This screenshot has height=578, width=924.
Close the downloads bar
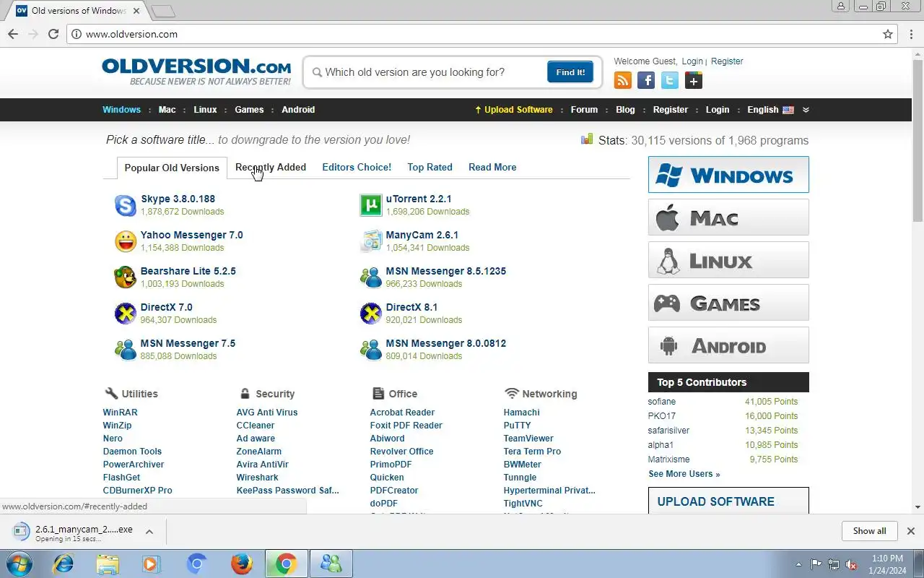[x=911, y=531]
